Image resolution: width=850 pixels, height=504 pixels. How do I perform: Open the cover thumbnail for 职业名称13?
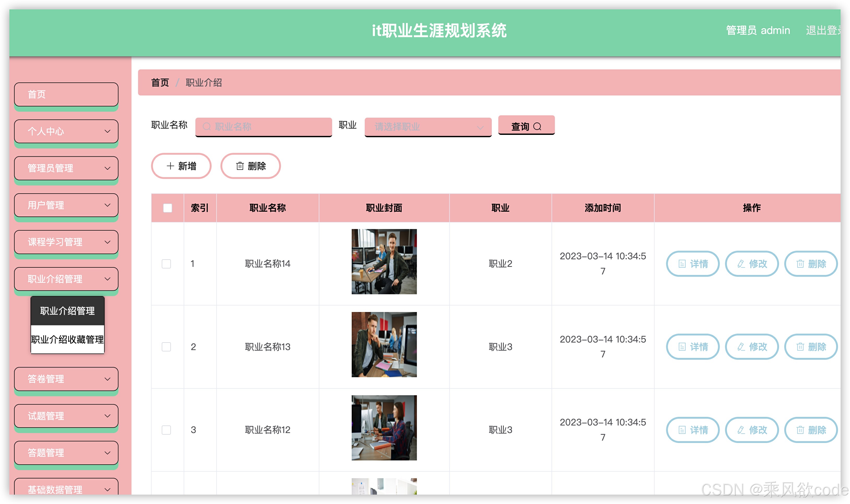tap(384, 344)
